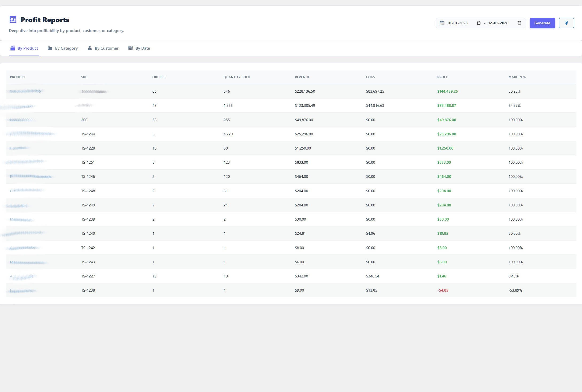This screenshot has width=582, height=392.
Task: Open the By Date tab
Action: pos(139,48)
